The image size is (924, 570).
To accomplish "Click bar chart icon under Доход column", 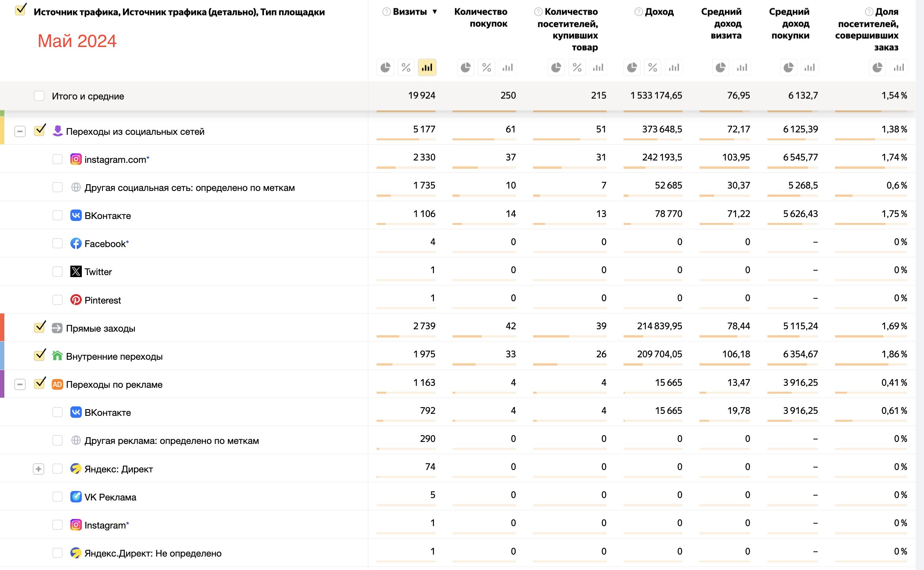I will click(x=674, y=68).
